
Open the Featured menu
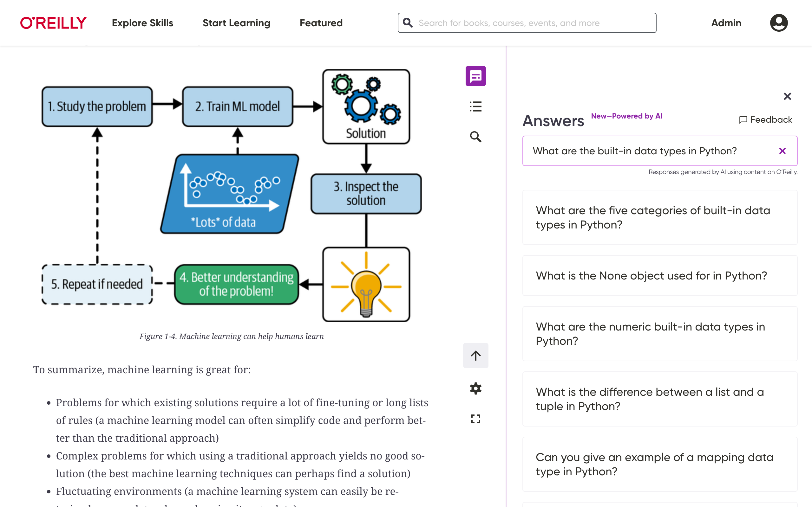coord(321,23)
